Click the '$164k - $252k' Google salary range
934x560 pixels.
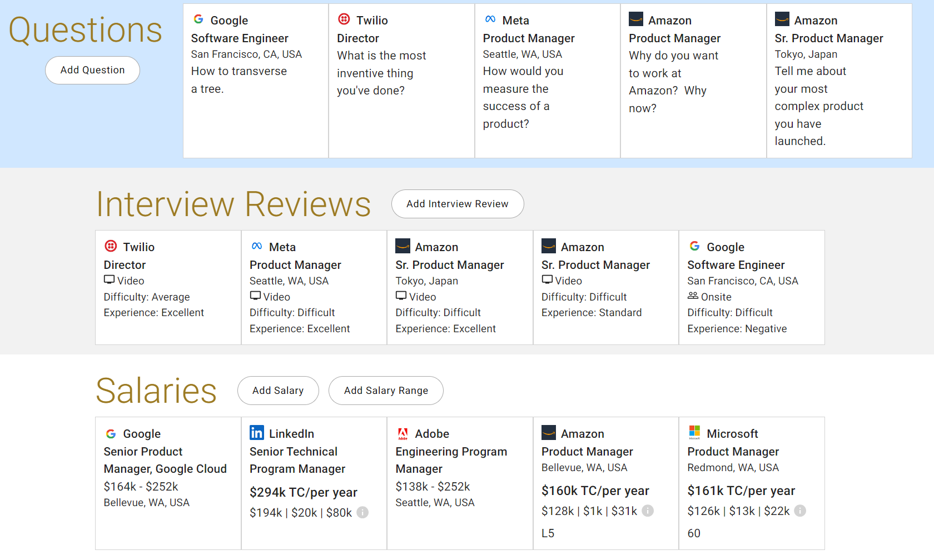pyautogui.click(x=141, y=487)
